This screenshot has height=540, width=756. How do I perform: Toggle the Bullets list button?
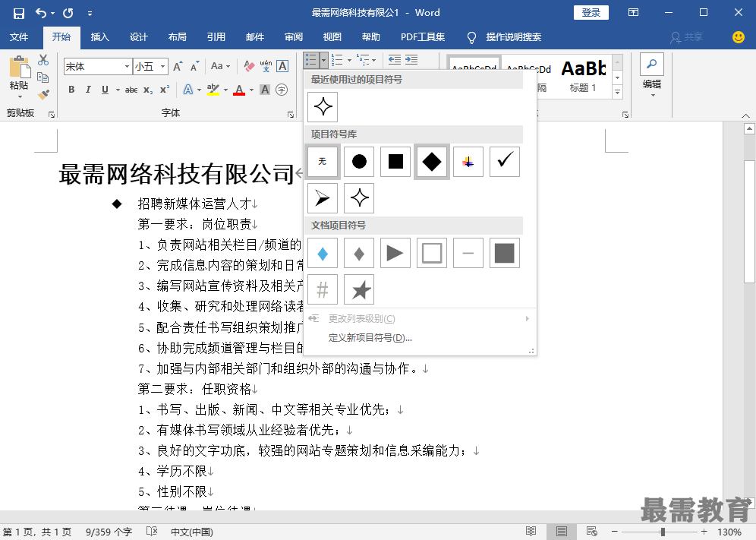[311, 60]
